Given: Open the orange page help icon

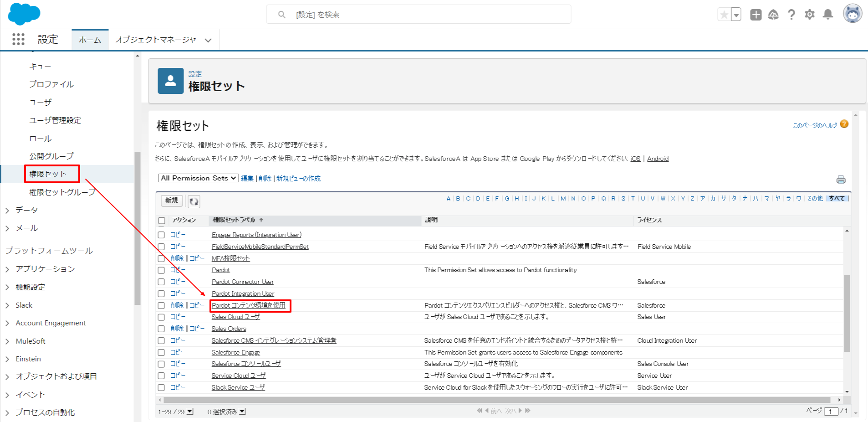Looking at the screenshot, I should 844,124.
